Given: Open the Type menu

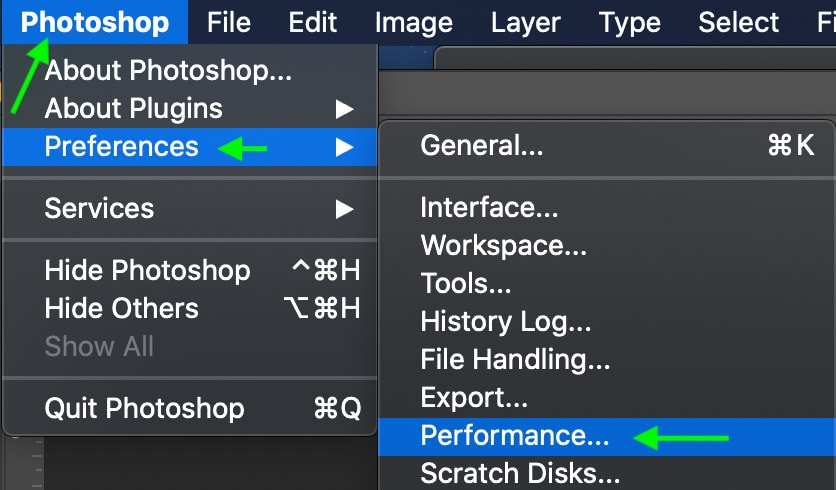Looking at the screenshot, I should click(630, 22).
